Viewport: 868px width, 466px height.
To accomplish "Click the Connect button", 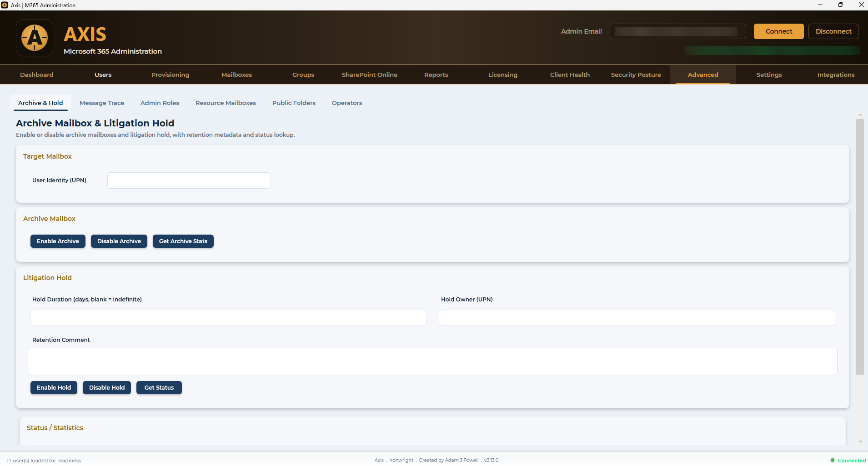I will [778, 31].
